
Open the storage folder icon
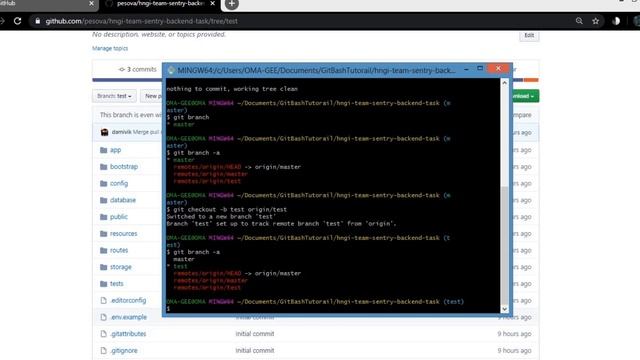(104, 267)
